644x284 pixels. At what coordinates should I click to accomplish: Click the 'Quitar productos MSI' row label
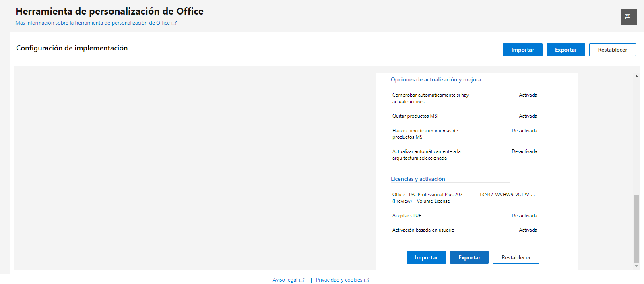[x=415, y=116]
